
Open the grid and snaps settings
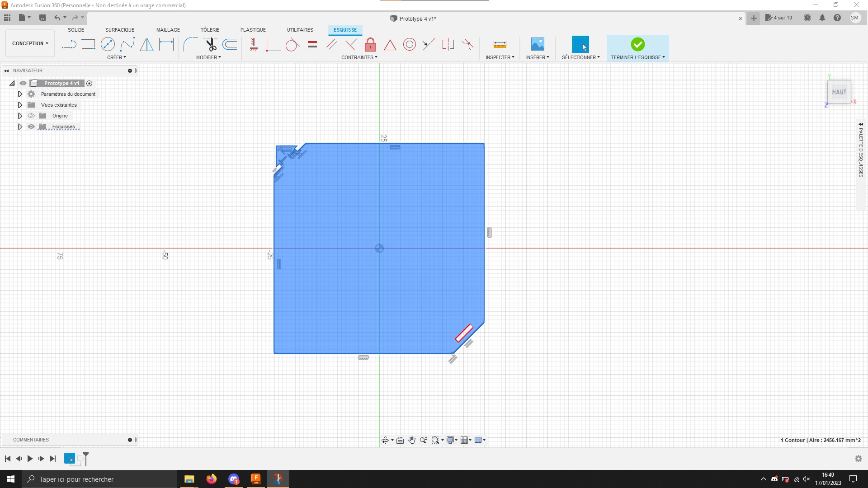tap(466, 440)
